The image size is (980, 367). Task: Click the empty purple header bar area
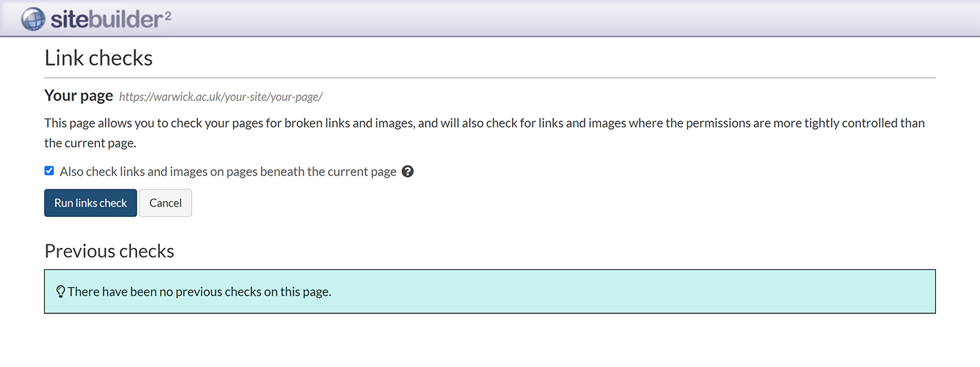pos(551,18)
